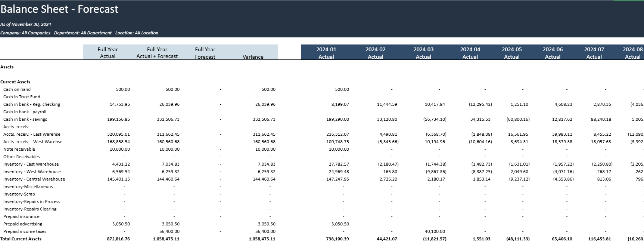Select Total Current Assets Full Year Actual value 872,816.76

pyautogui.click(x=118, y=239)
